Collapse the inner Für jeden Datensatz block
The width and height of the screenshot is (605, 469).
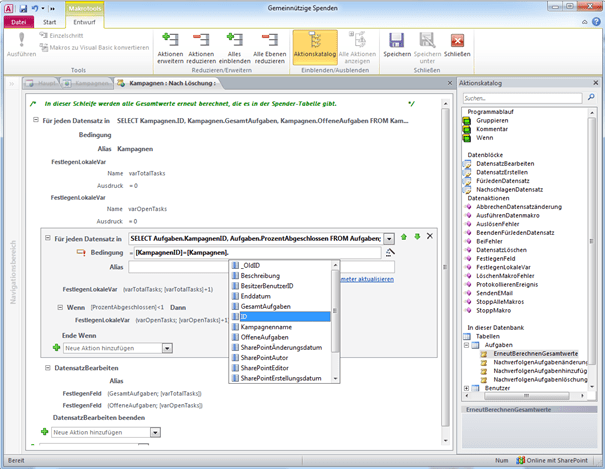coord(47,238)
